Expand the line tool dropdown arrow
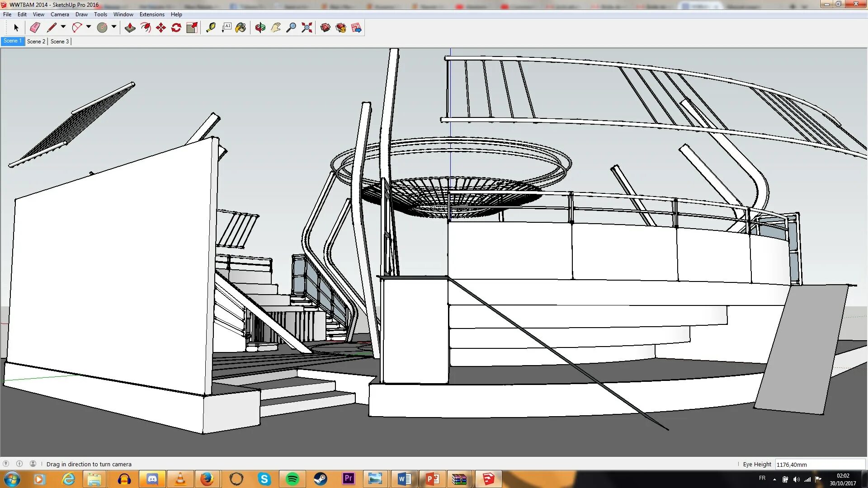868x488 pixels. click(x=63, y=27)
